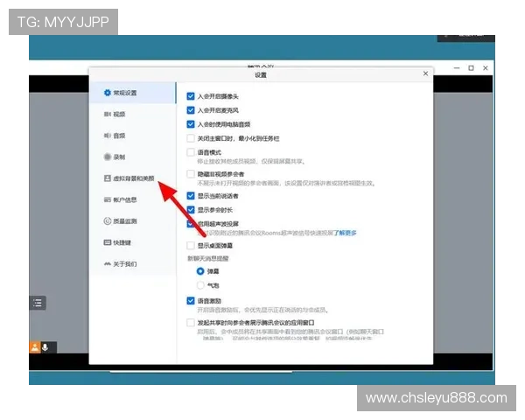The width and height of the screenshot is (525, 420).
Task: Click the 设置 dialog title text
Action: [x=261, y=75]
